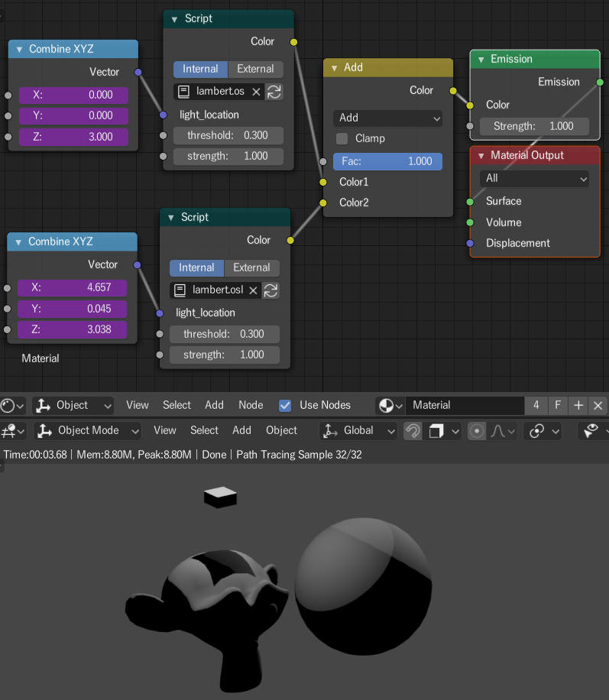Collapse the upper Combine XYZ node
The image size is (609, 700).
(19, 50)
